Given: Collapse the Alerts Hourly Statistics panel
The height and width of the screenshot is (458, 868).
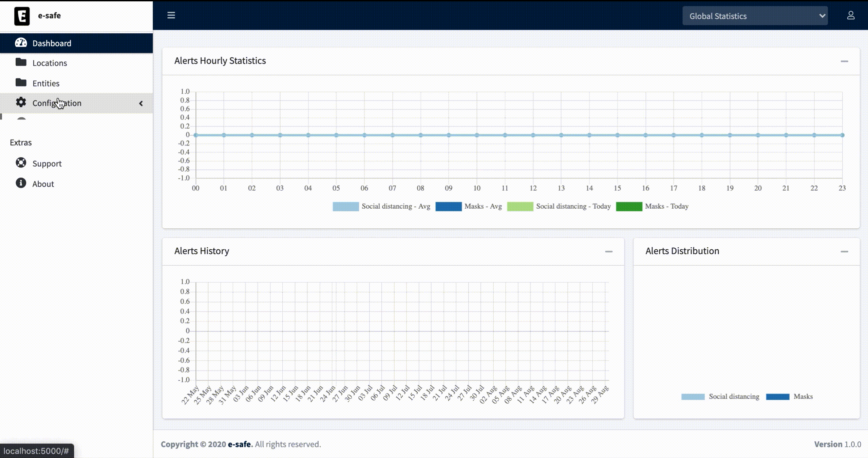Looking at the screenshot, I should [x=845, y=61].
